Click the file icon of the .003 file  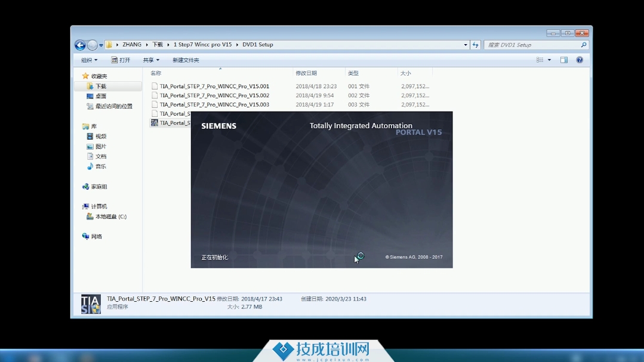[155, 104]
